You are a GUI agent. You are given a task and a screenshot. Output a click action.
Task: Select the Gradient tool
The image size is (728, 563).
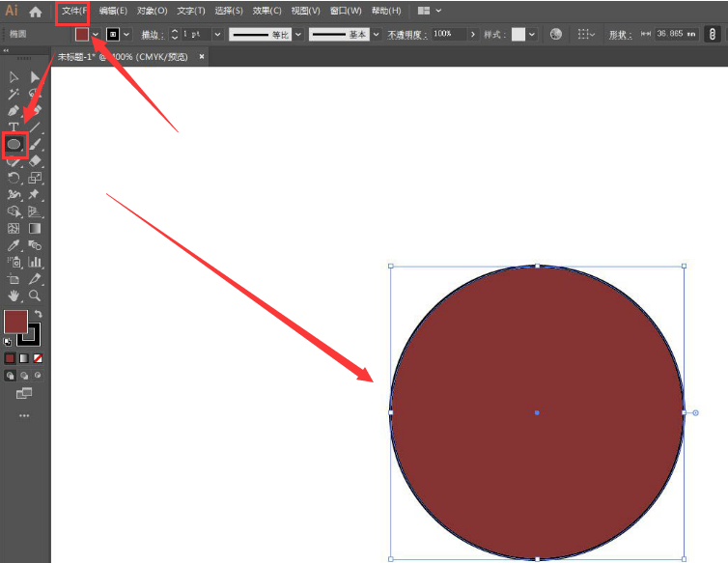(x=35, y=228)
